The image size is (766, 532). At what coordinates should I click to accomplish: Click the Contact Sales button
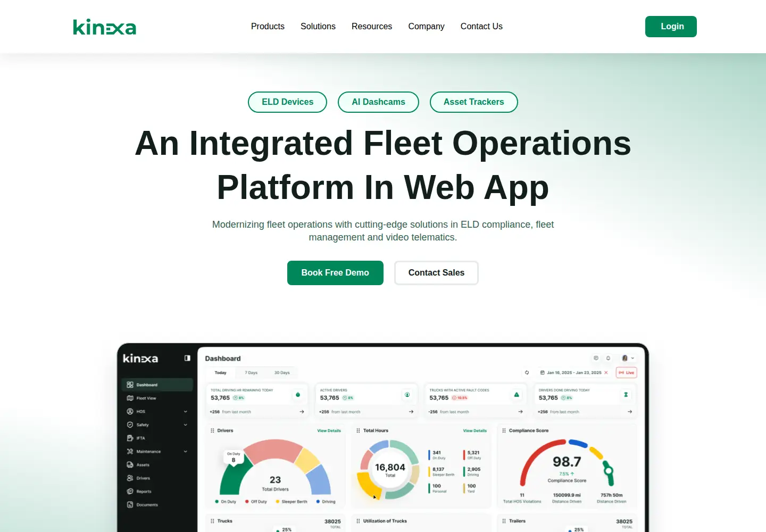coord(436,273)
